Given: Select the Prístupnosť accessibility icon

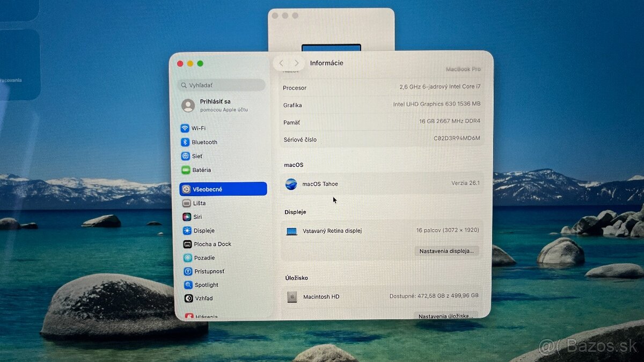Looking at the screenshot, I should point(187,271).
